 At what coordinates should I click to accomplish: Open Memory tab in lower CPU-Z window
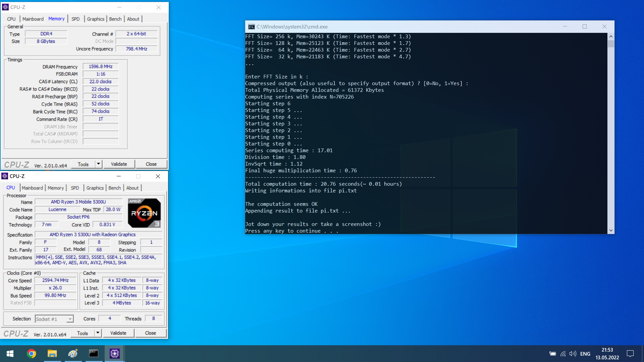coord(56,188)
